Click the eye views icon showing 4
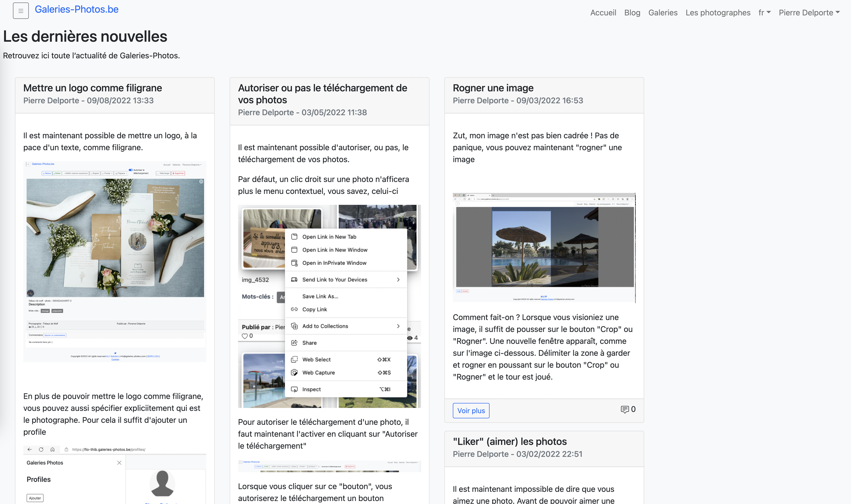This screenshot has width=851, height=504. pyautogui.click(x=410, y=338)
